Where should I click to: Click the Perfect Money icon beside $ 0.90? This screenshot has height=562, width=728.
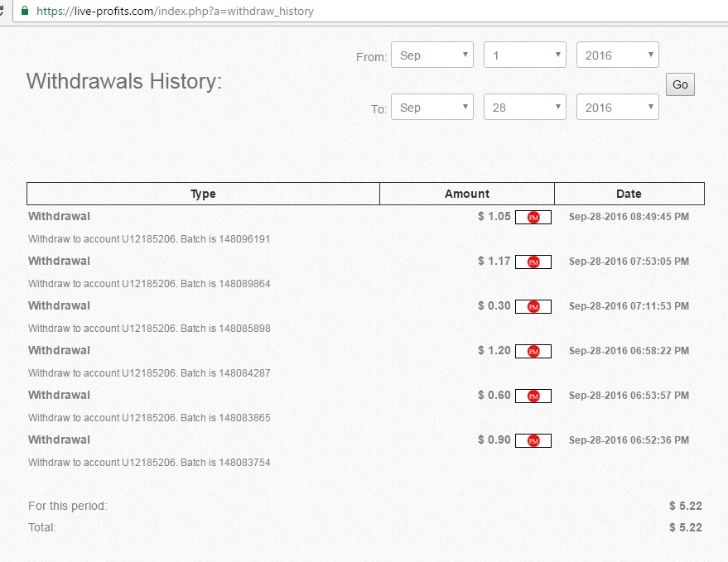tap(533, 441)
